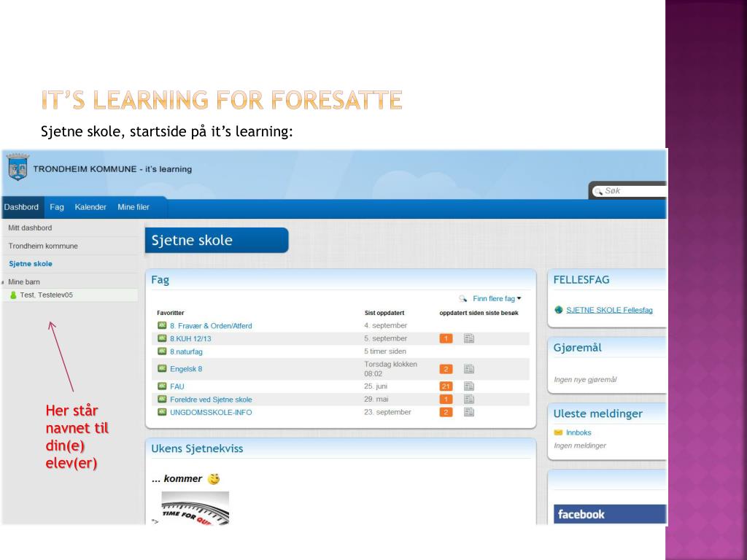Click orange update badge 1 for 8.KUH 12/13
Screen dimensions: 747x560
click(446, 338)
